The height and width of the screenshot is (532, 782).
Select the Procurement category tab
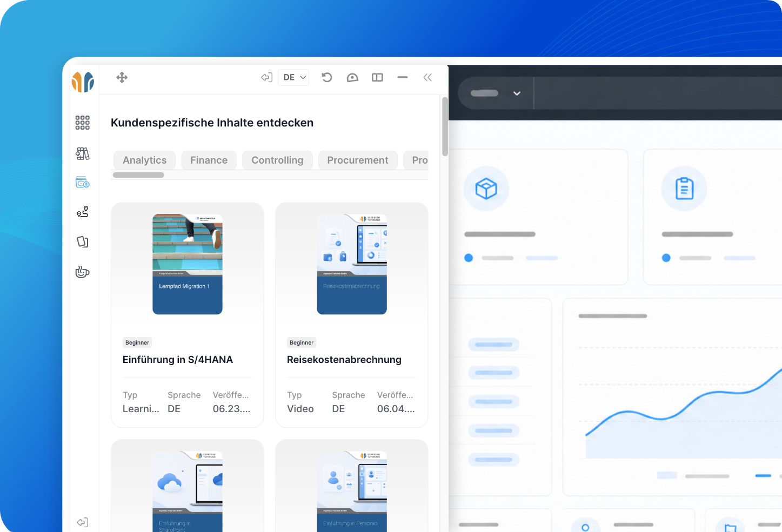pos(358,160)
